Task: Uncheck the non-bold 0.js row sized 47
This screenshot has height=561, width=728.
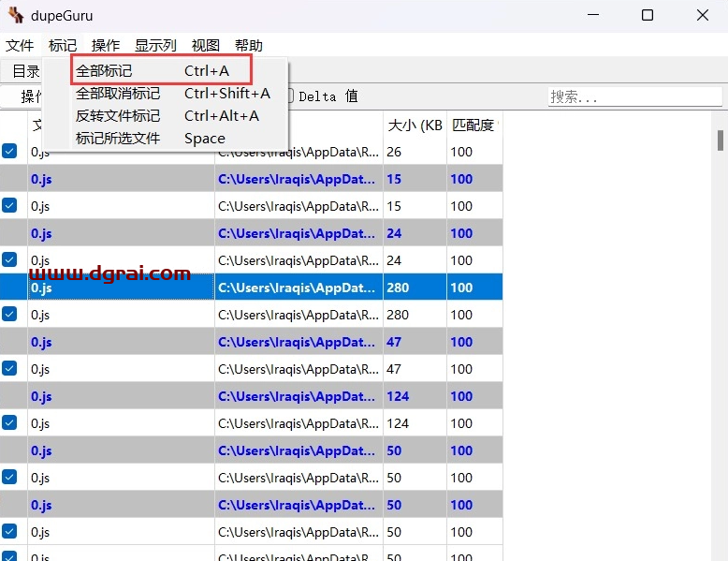Action: [x=9, y=369]
